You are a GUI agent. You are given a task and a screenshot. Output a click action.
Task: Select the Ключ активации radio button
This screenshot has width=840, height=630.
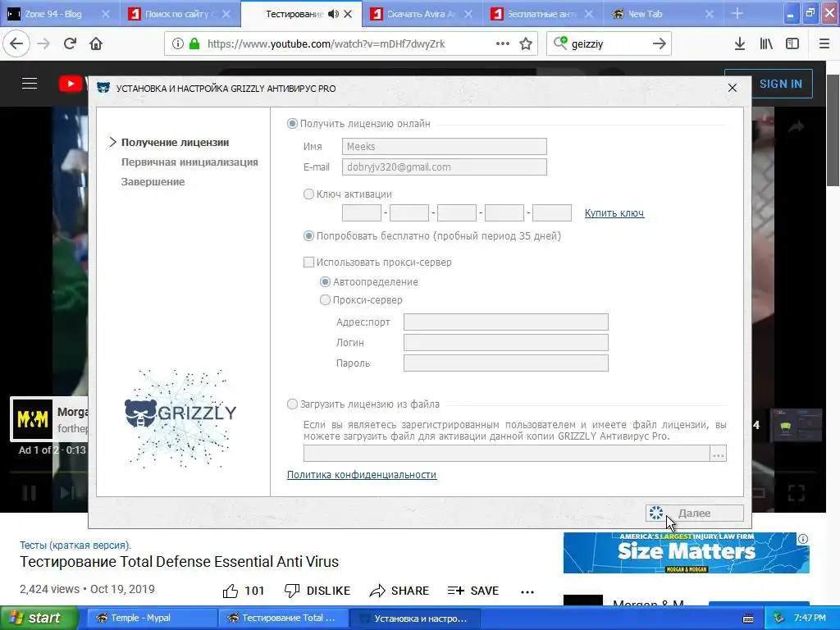click(308, 194)
